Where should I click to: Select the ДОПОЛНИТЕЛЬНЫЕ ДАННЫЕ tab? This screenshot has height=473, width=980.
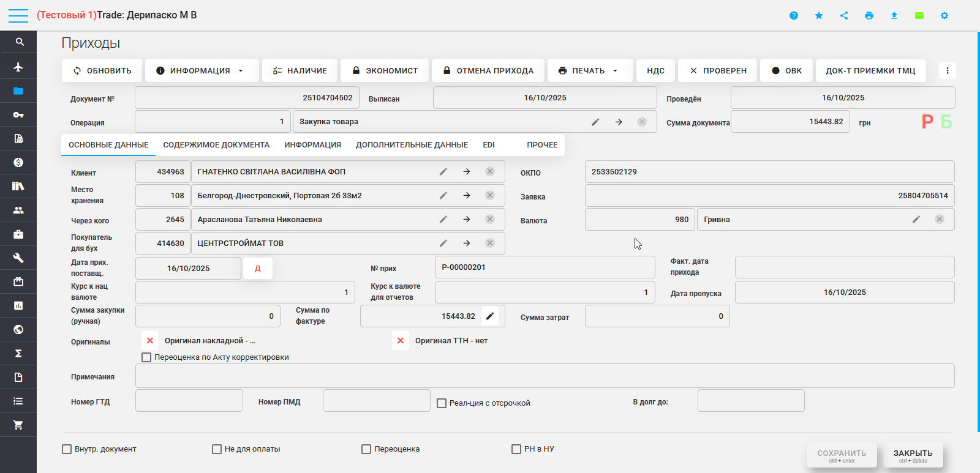coord(412,145)
